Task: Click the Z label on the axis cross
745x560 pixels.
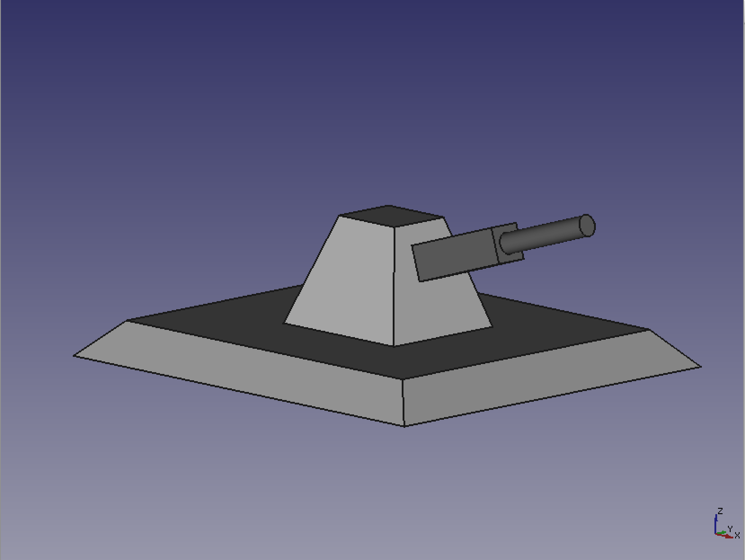Action: pyautogui.click(x=720, y=511)
